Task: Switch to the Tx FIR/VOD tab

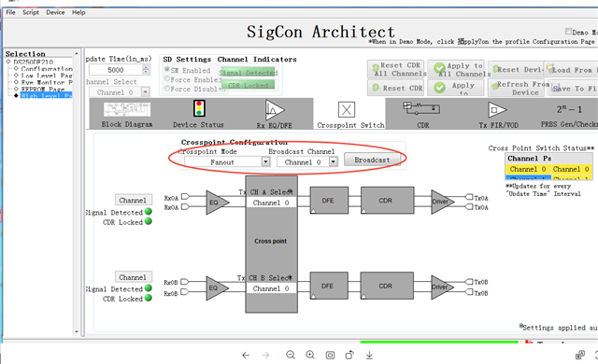Action: click(x=498, y=114)
